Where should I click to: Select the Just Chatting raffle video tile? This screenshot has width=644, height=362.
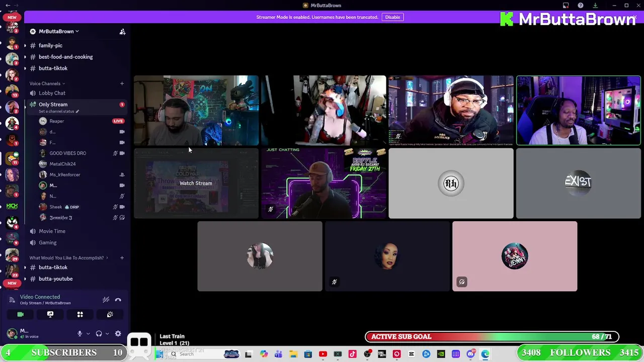click(x=324, y=184)
